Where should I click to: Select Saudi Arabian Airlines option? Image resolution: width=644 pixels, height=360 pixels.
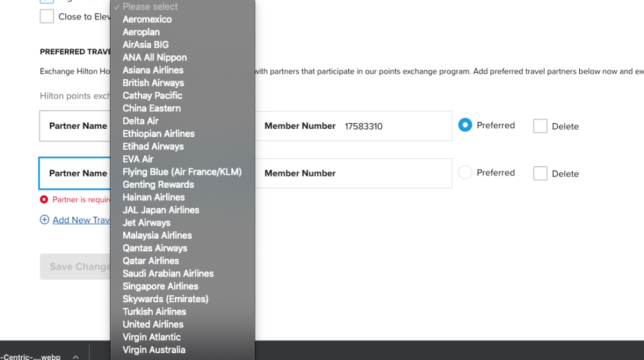183,274
